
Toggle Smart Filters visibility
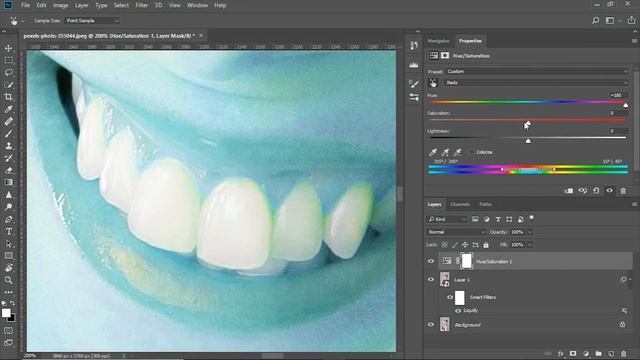coord(450,297)
